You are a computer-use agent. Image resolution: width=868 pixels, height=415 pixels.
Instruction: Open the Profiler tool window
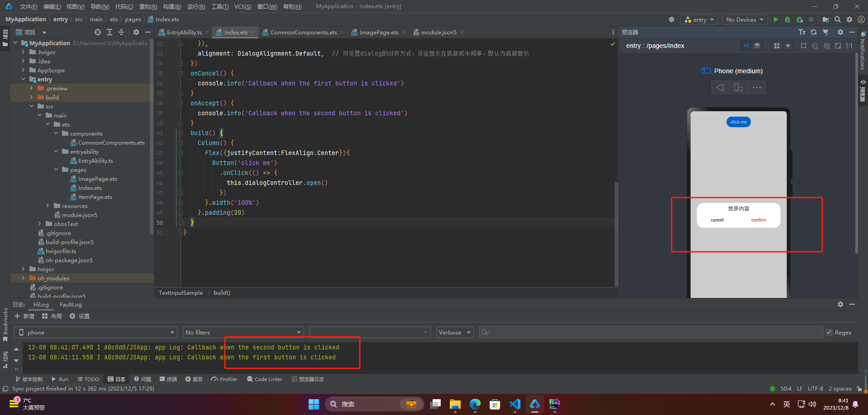(224, 379)
